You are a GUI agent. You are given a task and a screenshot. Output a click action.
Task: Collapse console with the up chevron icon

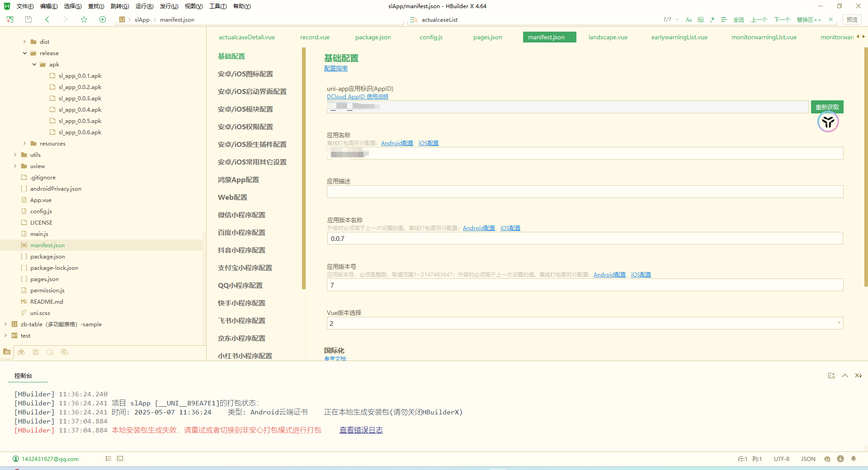tap(844, 376)
